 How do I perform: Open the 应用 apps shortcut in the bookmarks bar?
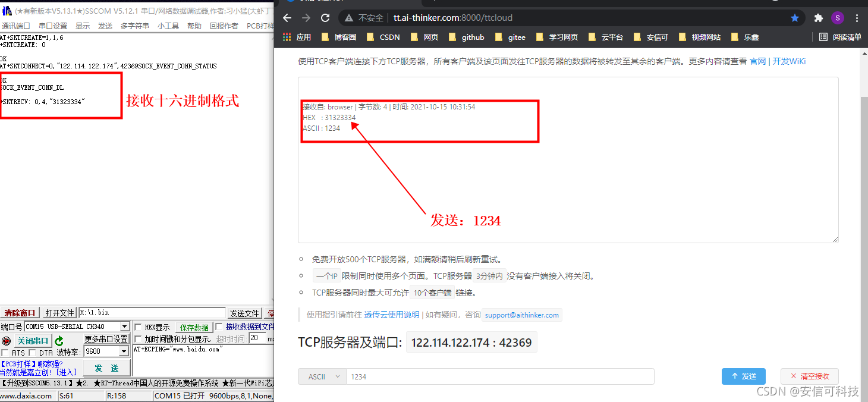click(x=297, y=37)
